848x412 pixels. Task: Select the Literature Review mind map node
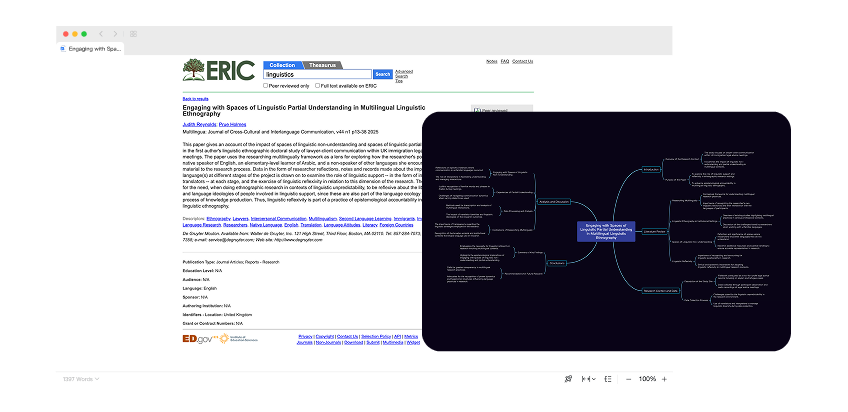[656, 231]
